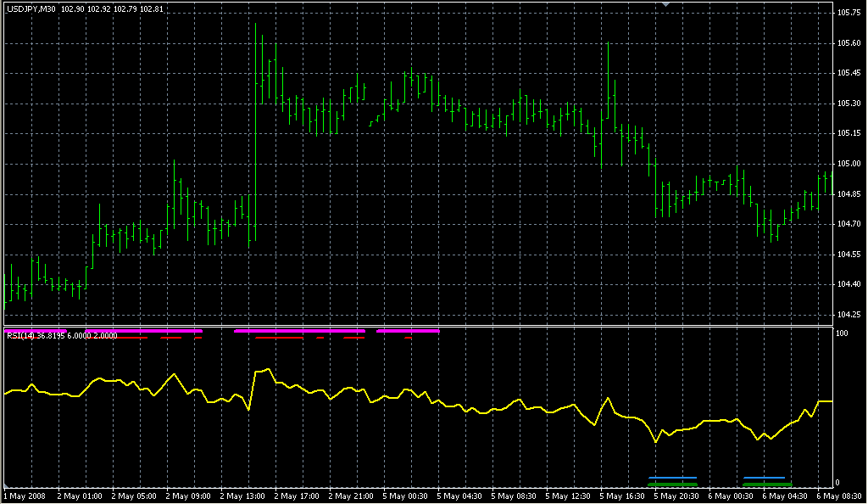Image resolution: width=868 pixels, height=504 pixels.
Task: Click the highest peak of the yellow RSI line
Action: tap(268, 369)
